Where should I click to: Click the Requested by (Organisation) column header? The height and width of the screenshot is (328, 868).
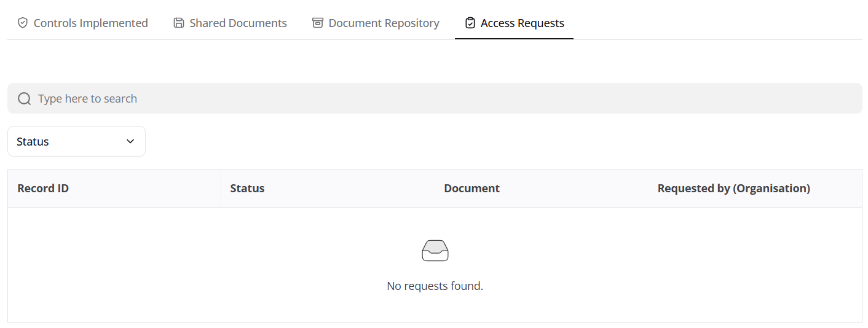point(733,189)
